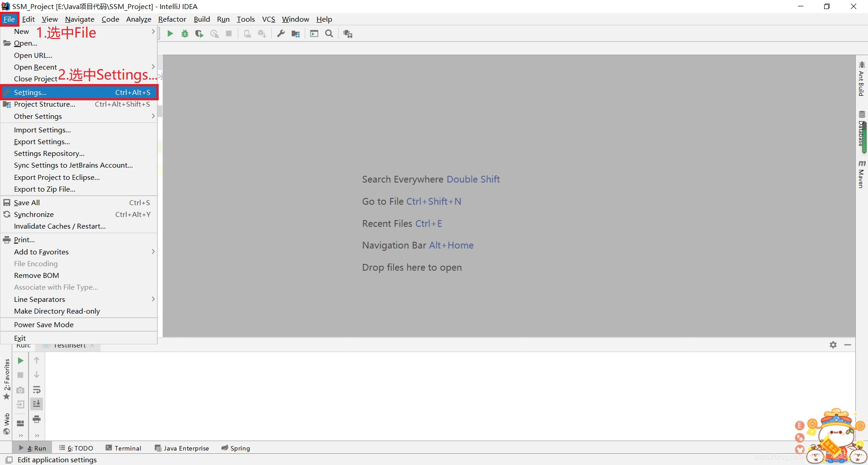Click the green Run button in toolbar
Image resolution: width=868 pixels, height=465 pixels.
point(170,34)
